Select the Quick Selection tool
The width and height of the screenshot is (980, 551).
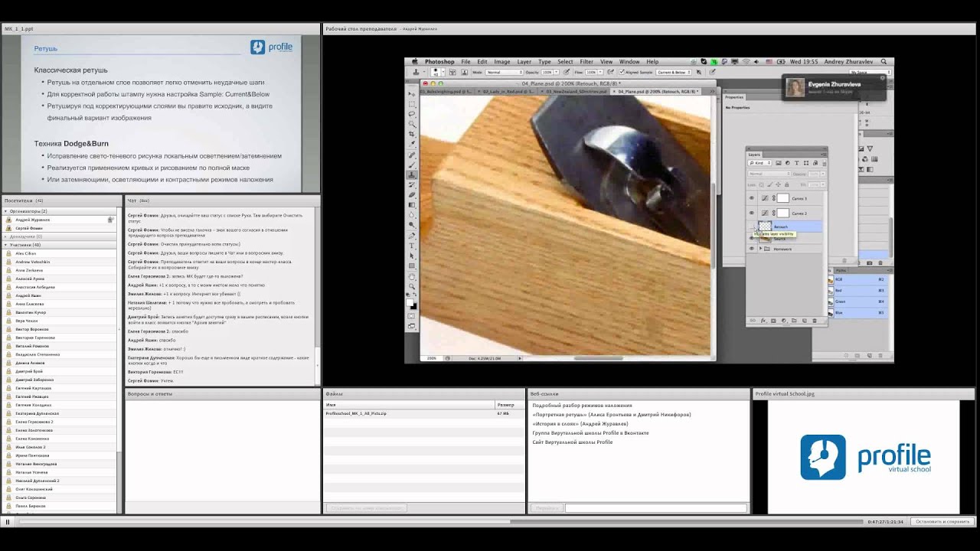tap(412, 124)
